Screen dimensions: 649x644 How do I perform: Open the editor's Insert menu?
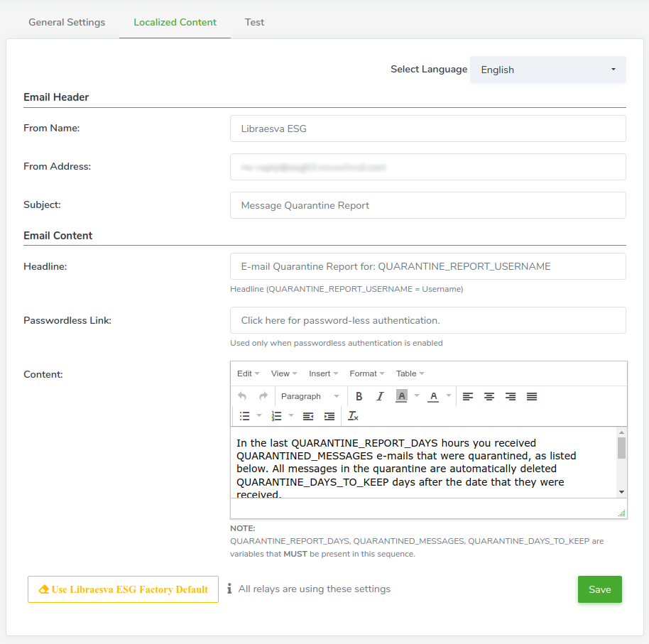coord(323,373)
